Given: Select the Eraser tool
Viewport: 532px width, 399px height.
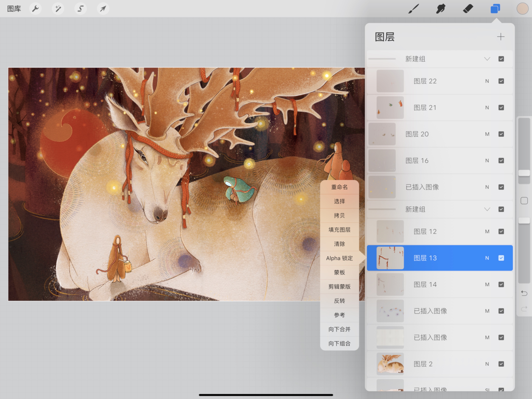Looking at the screenshot, I should point(468,9).
